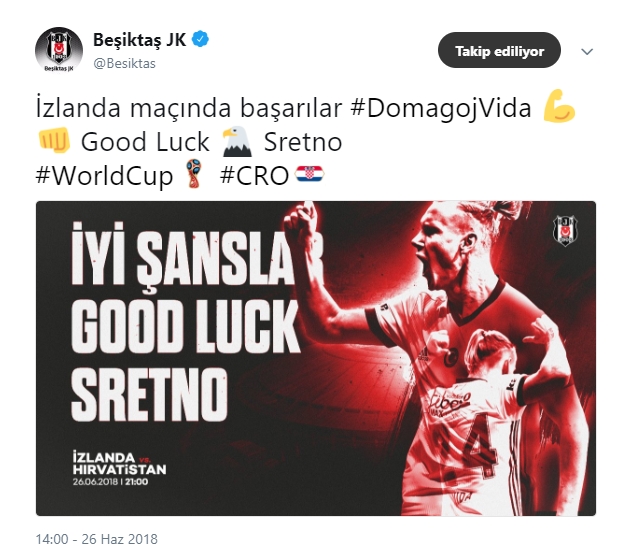
Task: Click the İzlanda vs. Hırvatistan match text
Action: tap(119, 463)
